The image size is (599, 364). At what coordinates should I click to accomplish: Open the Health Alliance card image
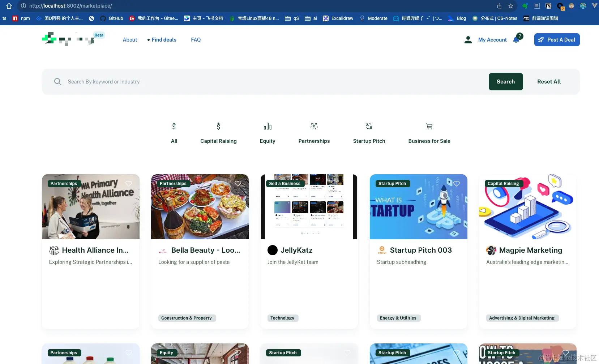click(91, 207)
